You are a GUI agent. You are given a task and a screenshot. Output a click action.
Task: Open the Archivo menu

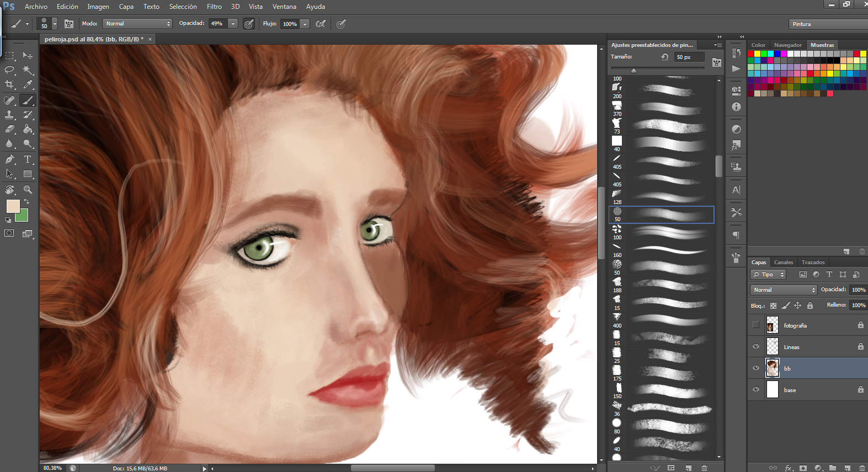[x=36, y=7]
